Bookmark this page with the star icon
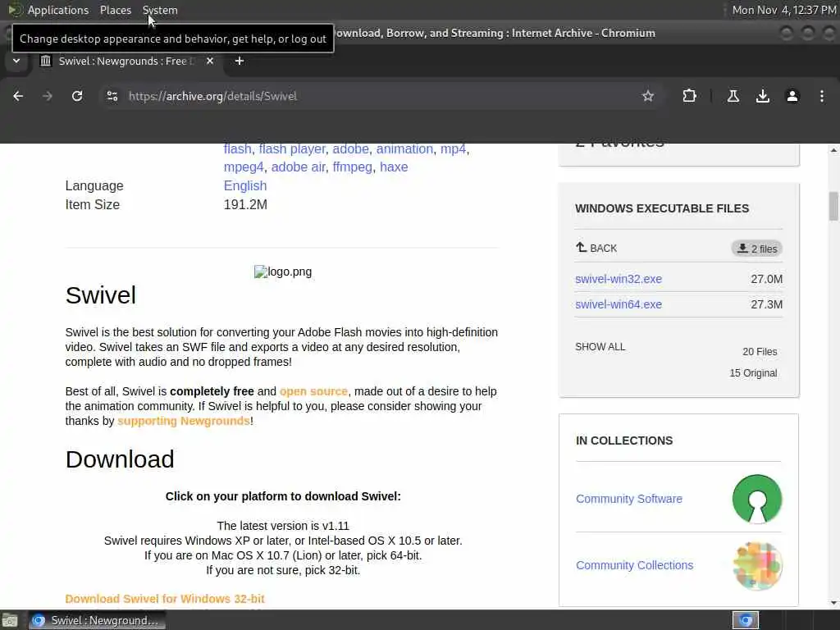The width and height of the screenshot is (840, 630). tap(648, 96)
